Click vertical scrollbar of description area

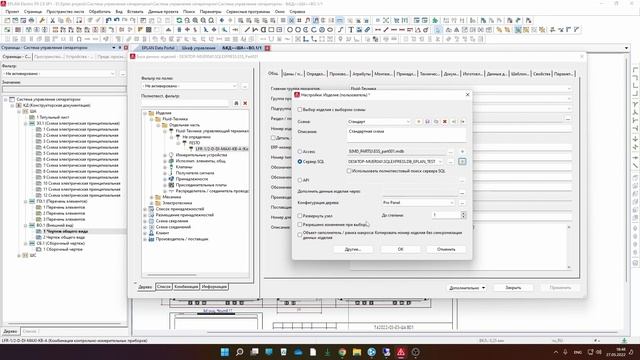569,247
